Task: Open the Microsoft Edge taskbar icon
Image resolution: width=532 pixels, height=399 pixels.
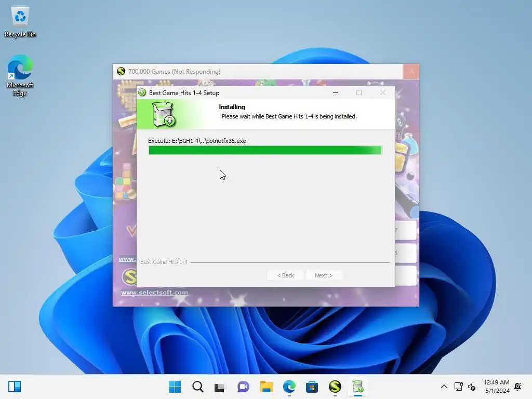Action: tap(289, 387)
